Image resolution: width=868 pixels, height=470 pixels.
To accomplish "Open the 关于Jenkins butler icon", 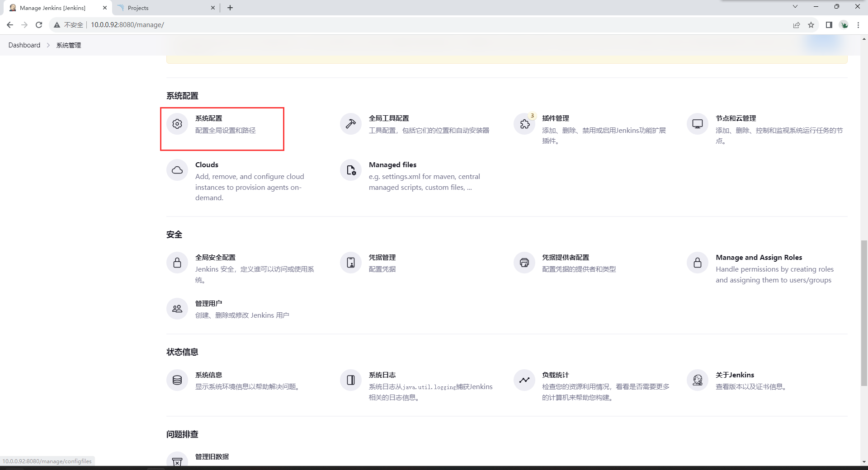I will point(698,380).
